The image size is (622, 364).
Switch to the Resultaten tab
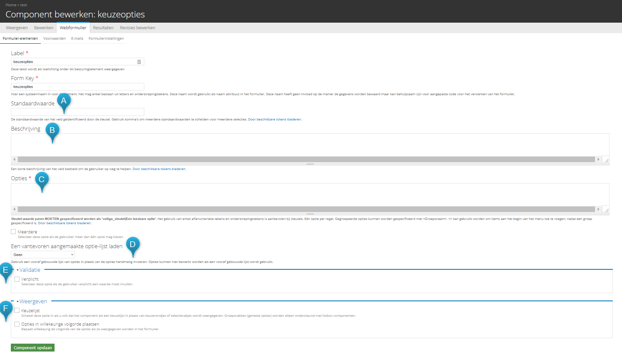click(x=103, y=28)
